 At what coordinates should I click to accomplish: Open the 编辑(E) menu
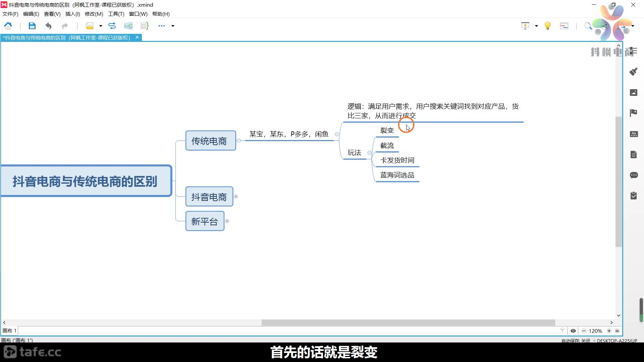tap(31, 14)
